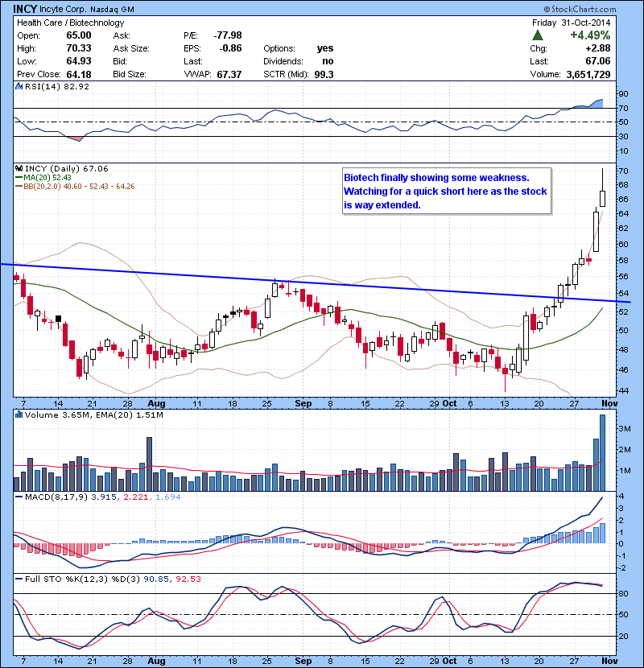Click the RSI area chart icon
Viewport: 644px width, 668px height.
pos(19,86)
